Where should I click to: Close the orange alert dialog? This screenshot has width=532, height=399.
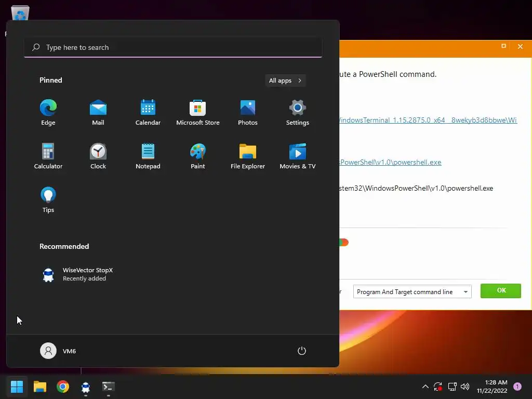pyautogui.click(x=520, y=46)
